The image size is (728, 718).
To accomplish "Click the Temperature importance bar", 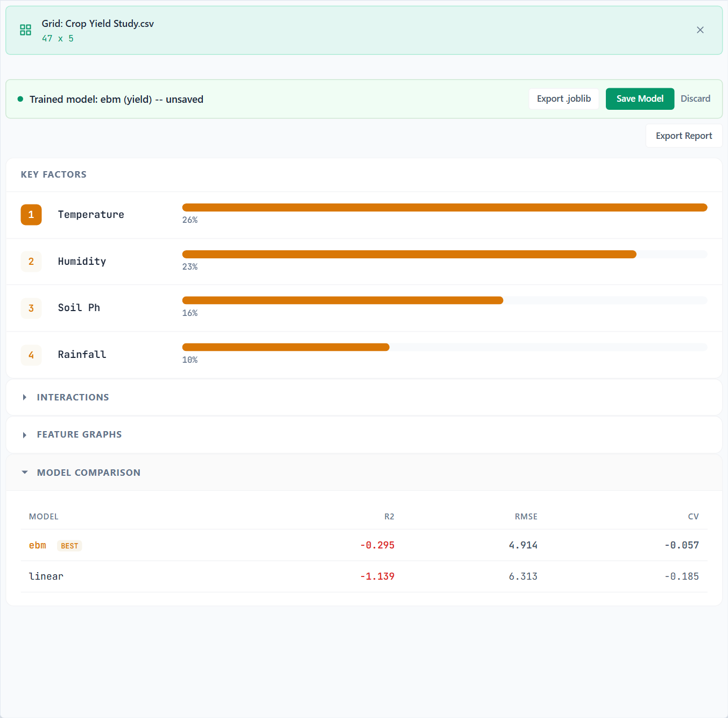I will pyautogui.click(x=444, y=208).
